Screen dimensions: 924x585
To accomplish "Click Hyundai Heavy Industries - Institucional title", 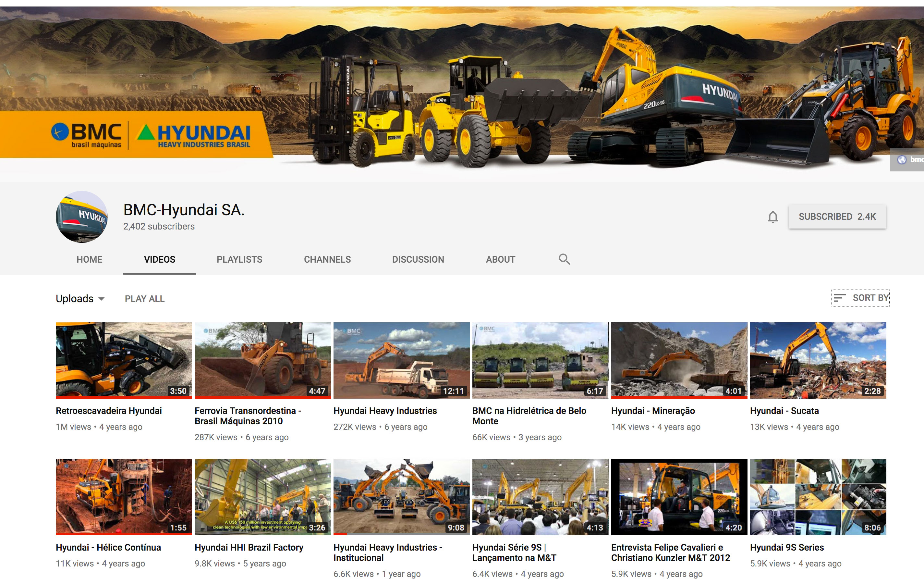I will click(x=388, y=553).
